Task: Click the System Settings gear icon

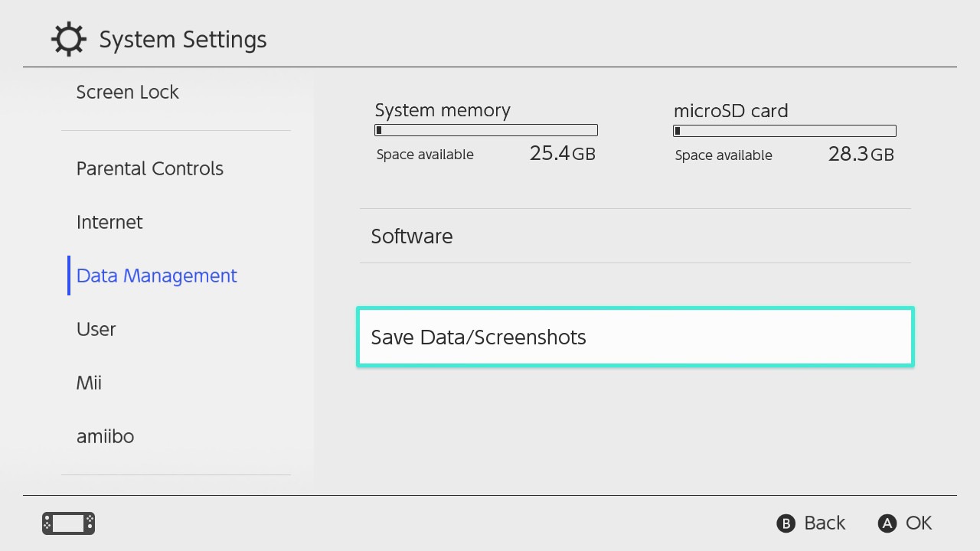Action: coord(69,40)
